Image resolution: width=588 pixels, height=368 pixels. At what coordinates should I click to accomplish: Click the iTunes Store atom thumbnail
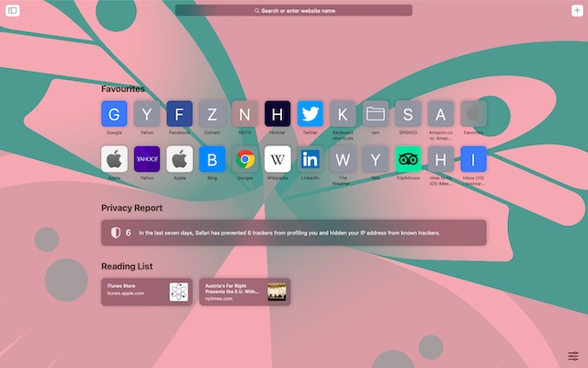click(x=179, y=292)
